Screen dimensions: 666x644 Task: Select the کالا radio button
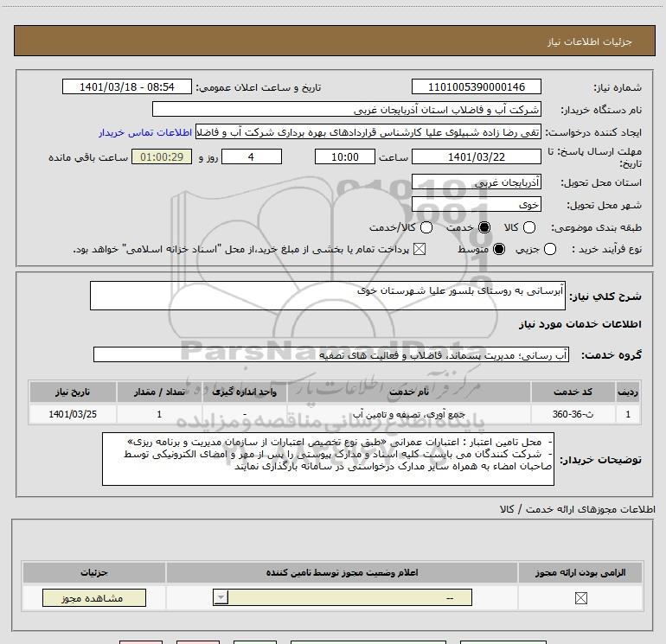(x=528, y=227)
